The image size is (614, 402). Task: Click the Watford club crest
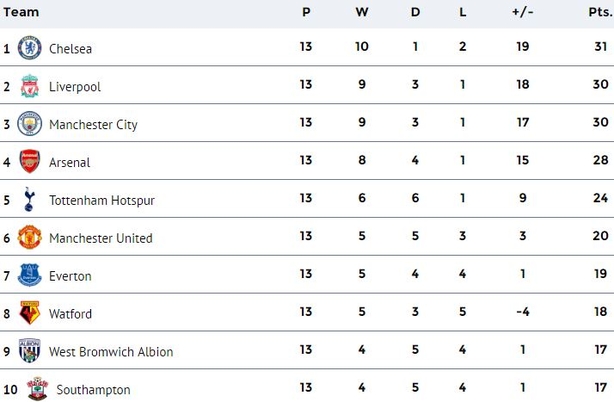click(29, 313)
